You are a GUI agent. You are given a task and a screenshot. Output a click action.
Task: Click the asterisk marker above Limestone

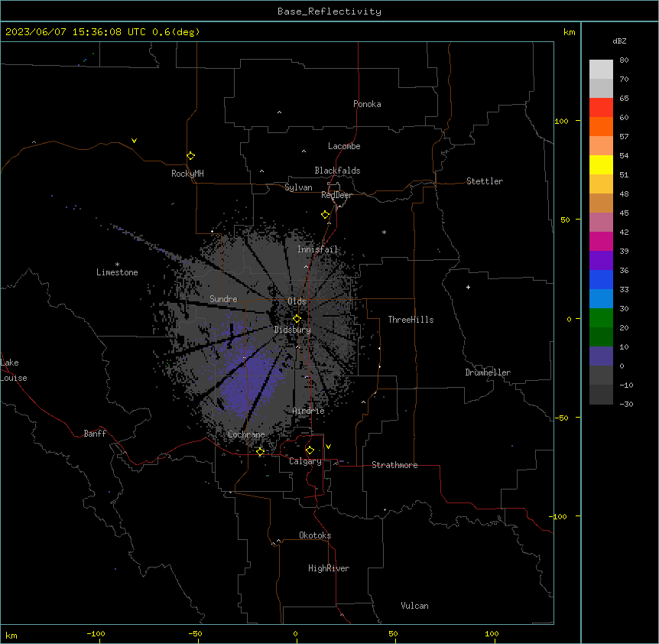click(117, 264)
